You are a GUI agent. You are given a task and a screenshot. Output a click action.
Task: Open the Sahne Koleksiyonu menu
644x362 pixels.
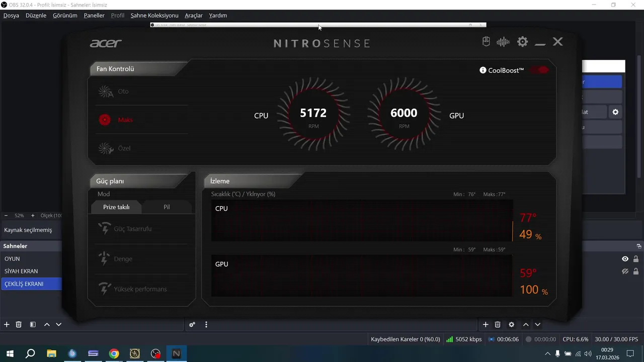(154, 16)
